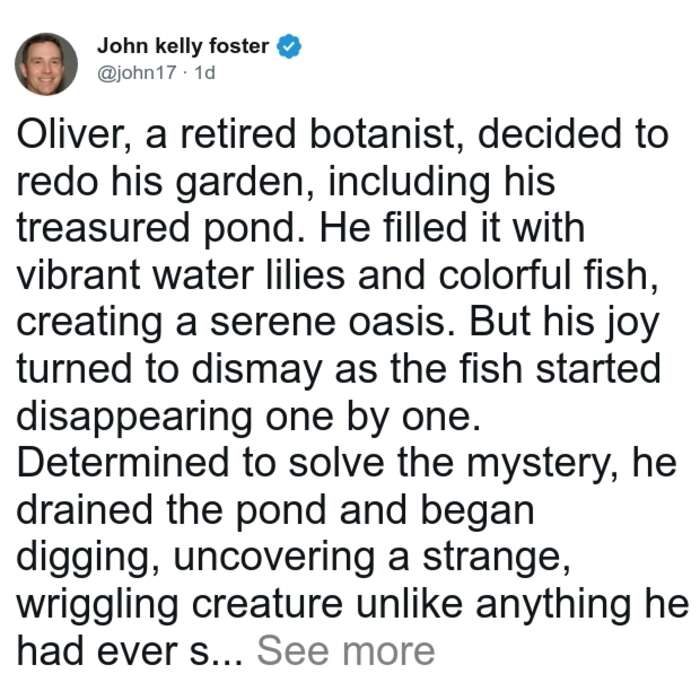700x700 pixels.
Task: Open John kelly foster's profile photo
Action: coord(46,64)
